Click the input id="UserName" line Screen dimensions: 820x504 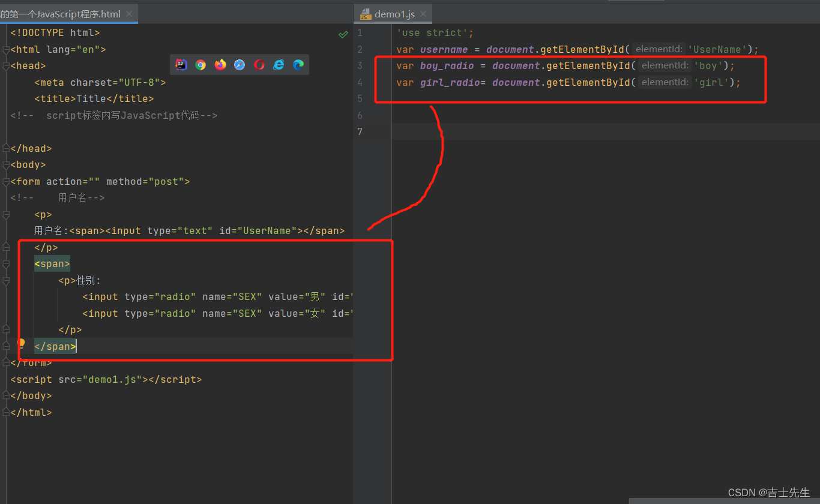coord(189,231)
